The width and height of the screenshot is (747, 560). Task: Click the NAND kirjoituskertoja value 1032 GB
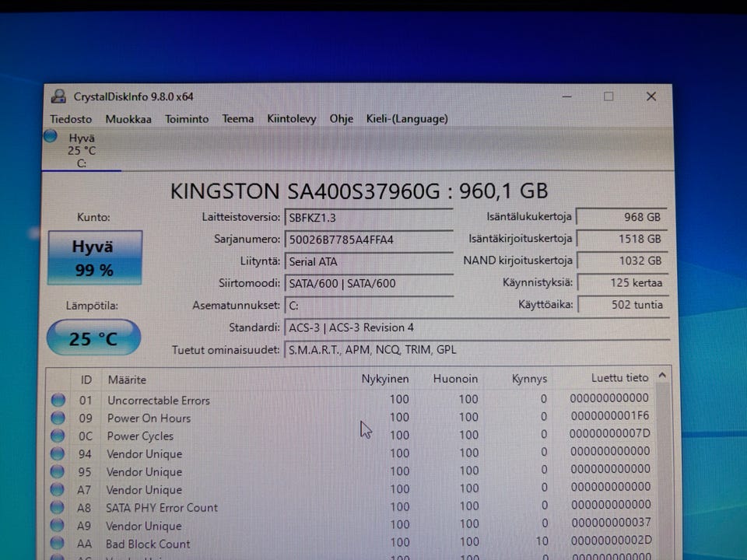point(622,261)
